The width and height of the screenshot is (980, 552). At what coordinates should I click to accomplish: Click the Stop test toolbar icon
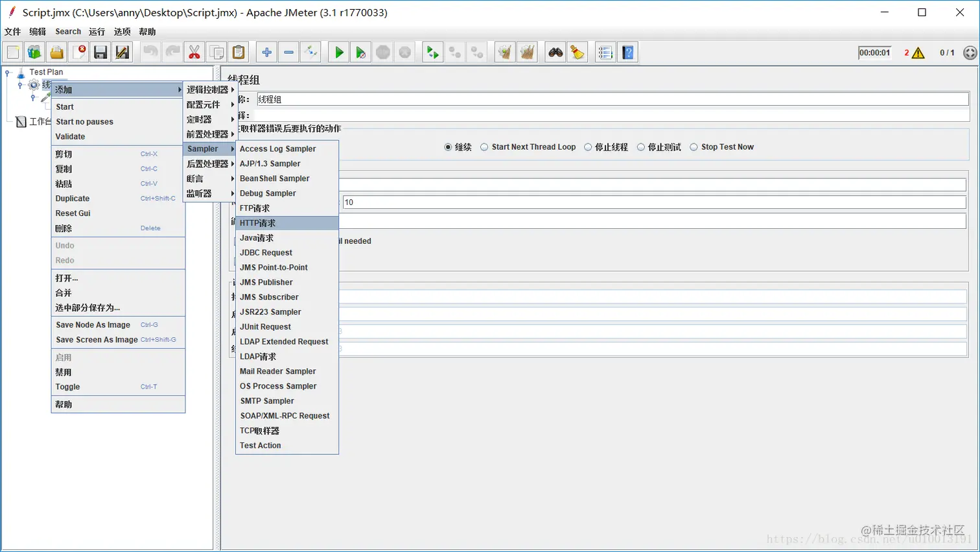[x=383, y=53]
